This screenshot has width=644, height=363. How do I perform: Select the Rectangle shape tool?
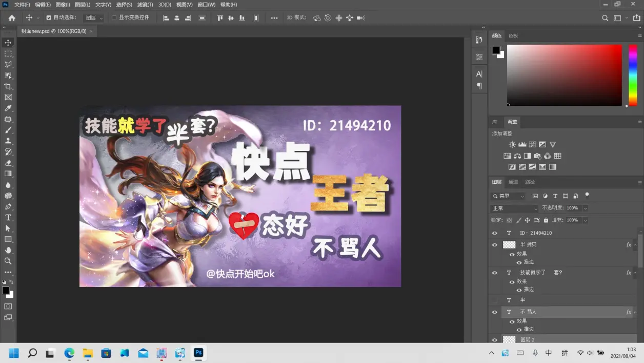click(x=8, y=239)
